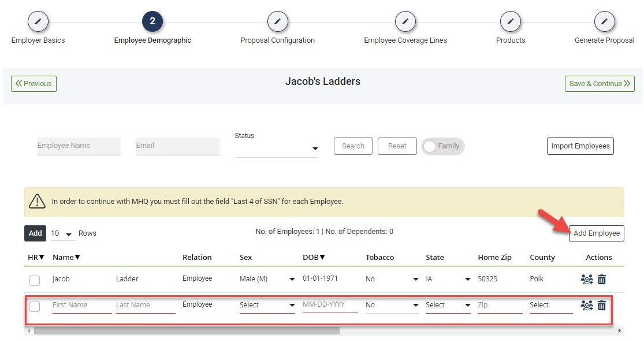Add dependent icon in the blank employee row
644x342 pixels.
pyautogui.click(x=586, y=305)
